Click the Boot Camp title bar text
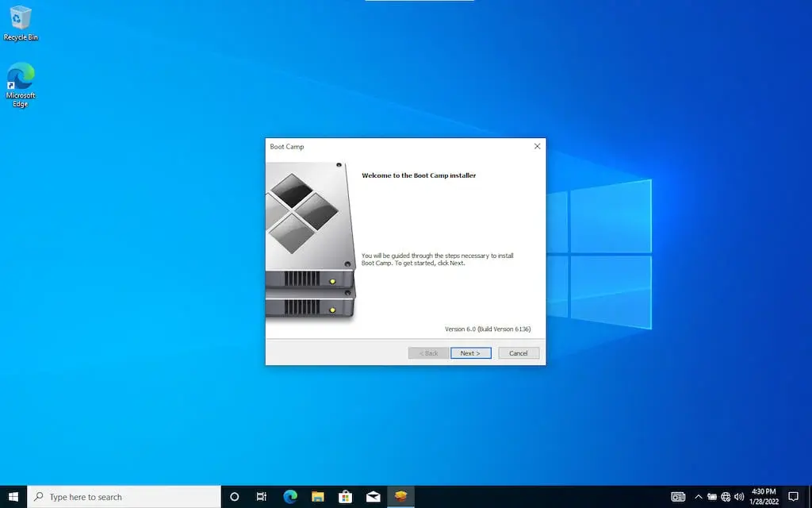This screenshot has height=508, width=812. pyautogui.click(x=287, y=147)
